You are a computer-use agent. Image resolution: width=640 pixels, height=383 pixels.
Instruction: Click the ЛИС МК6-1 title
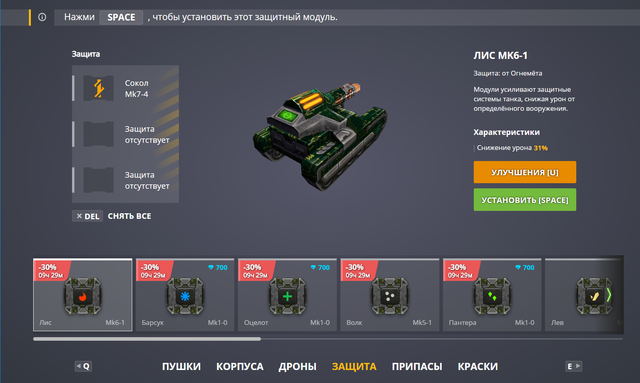click(500, 56)
